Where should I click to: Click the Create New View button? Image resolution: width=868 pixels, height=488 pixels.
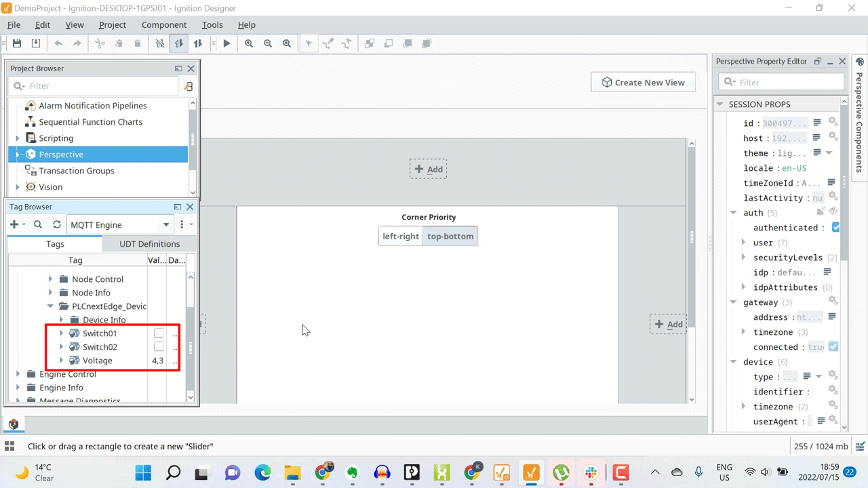(643, 83)
